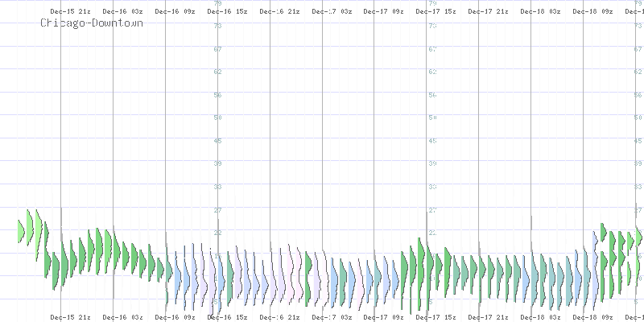Click the Dec-18 09z bottom axis label

tap(593, 317)
